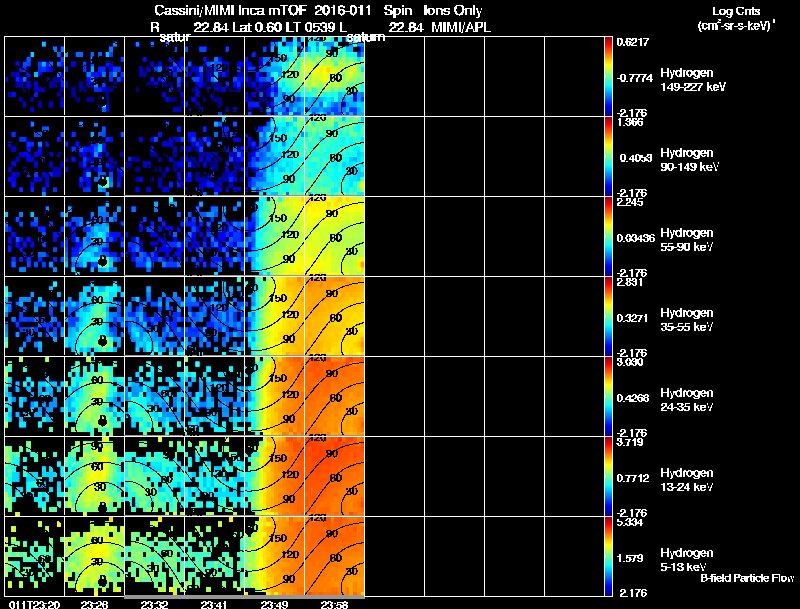The image size is (800, 609).
Task: Click the color bar for Hydrogen 35-55 keV
Action: pos(608,317)
